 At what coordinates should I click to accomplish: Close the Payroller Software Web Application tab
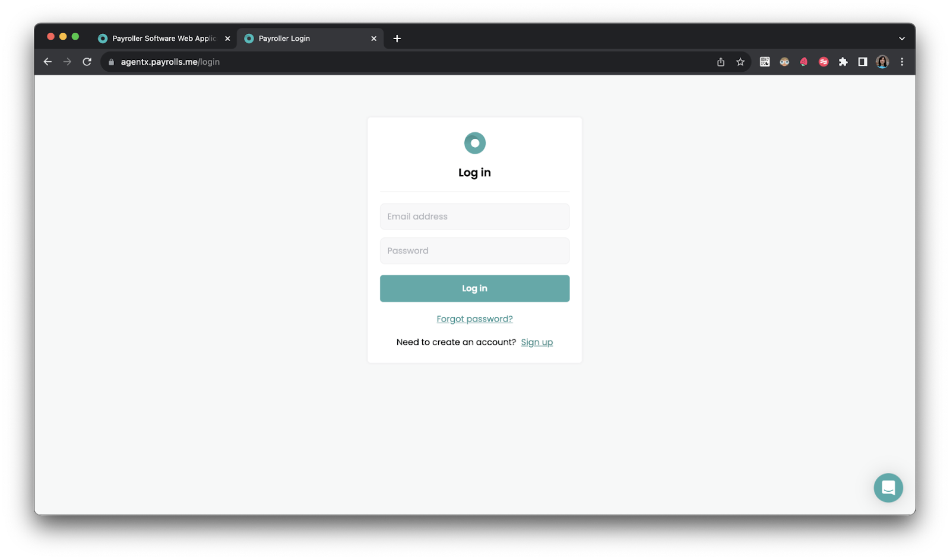[x=227, y=39]
